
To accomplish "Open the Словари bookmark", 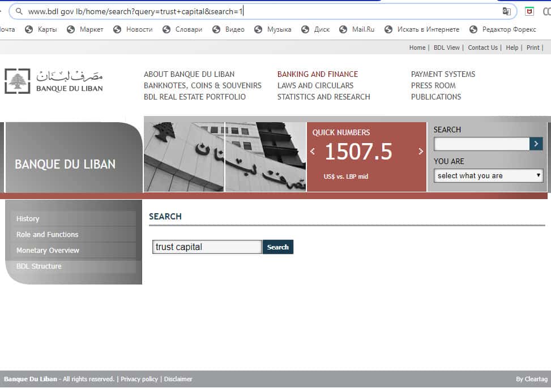I will click(x=182, y=29).
